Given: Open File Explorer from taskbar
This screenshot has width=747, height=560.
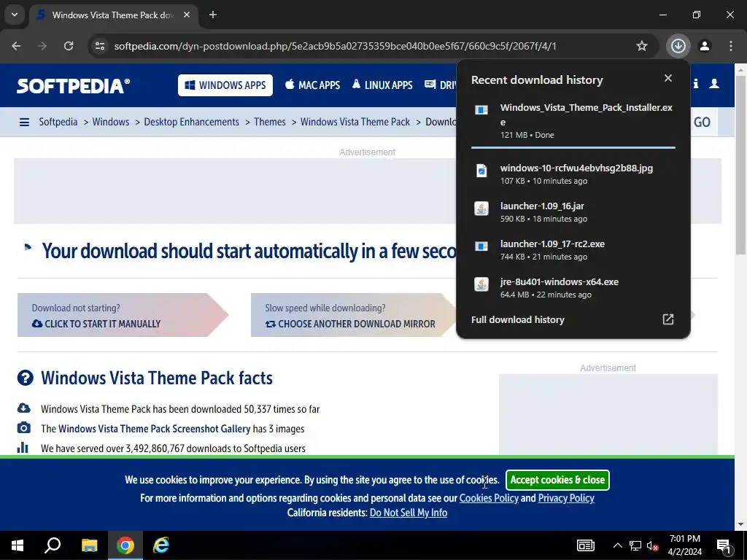Looking at the screenshot, I should 89,545.
